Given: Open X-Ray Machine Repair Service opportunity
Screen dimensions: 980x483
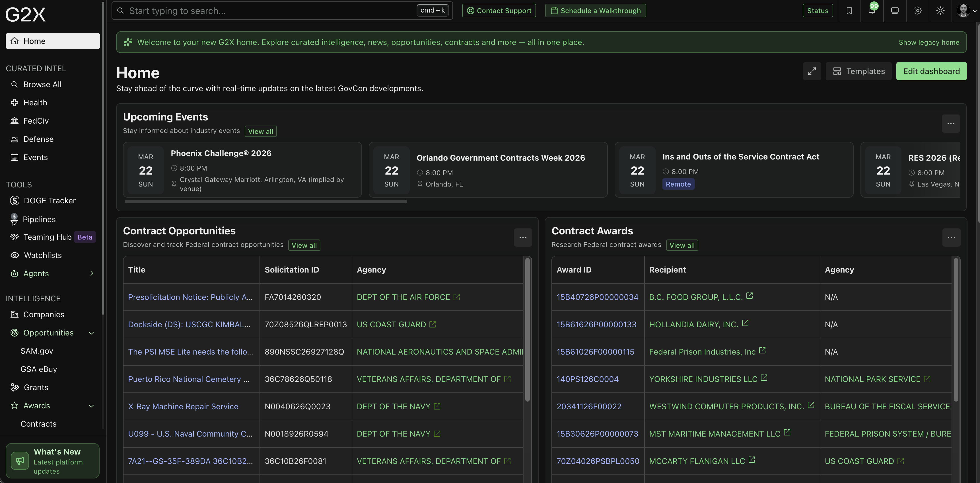Looking at the screenshot, I should point(183,406).
